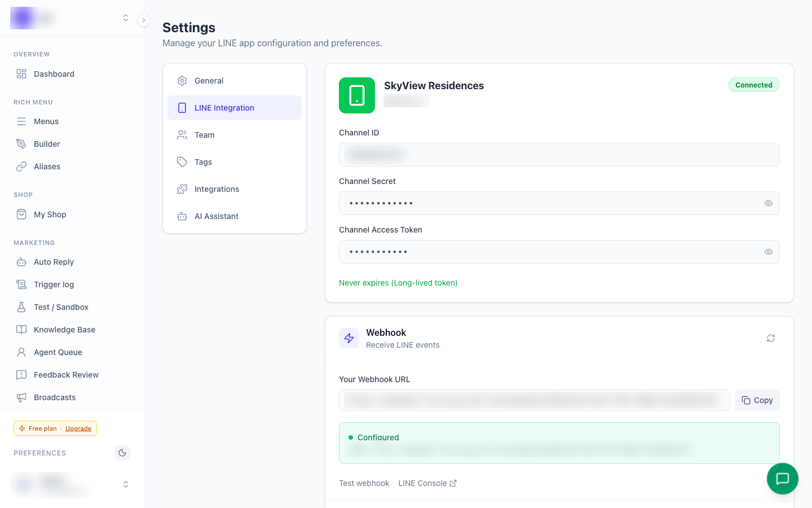812x508 pixels.
Task: Focus the Channel ID field
Action: [559, 155]
